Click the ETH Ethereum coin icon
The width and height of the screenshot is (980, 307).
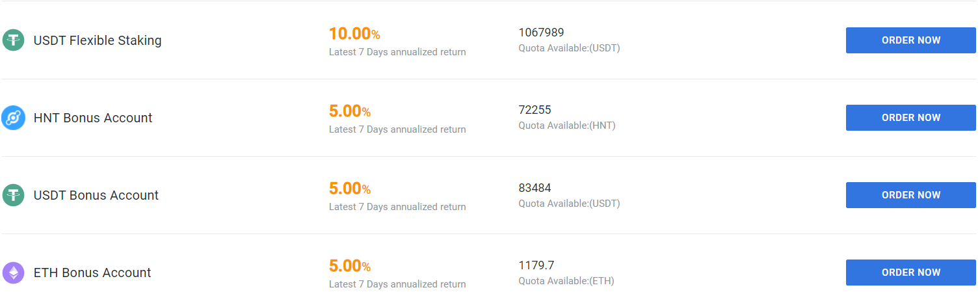pos(13,273)
